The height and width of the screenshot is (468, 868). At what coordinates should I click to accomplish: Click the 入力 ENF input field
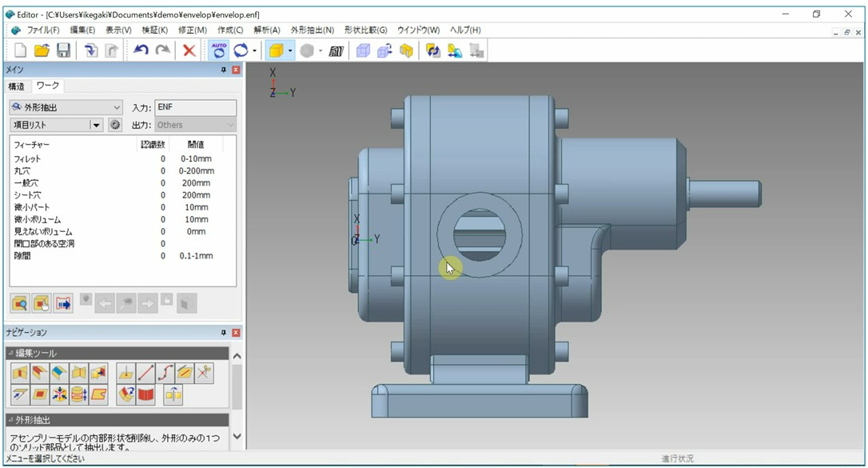click(x=195, y=107)
